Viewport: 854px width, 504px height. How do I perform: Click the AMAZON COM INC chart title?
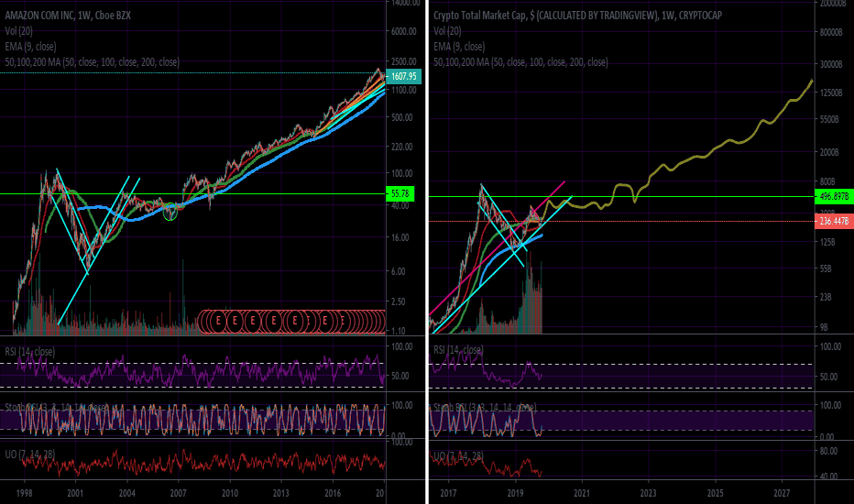click(68, 16)
